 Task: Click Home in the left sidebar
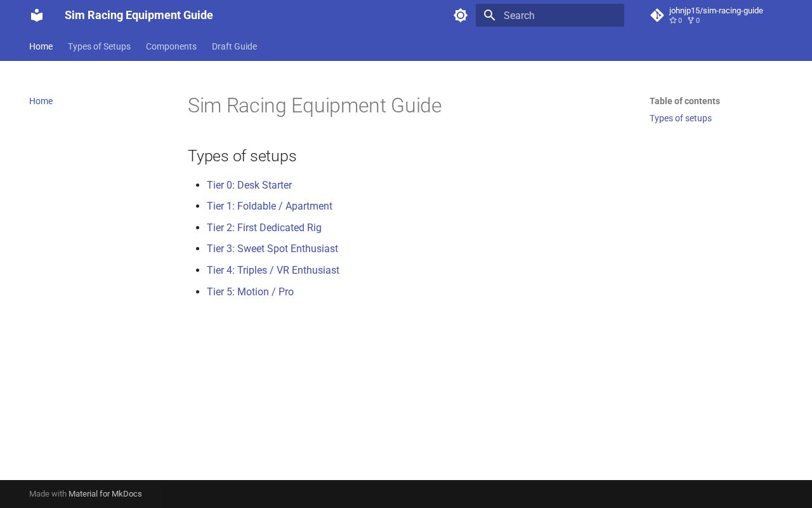coord(41,101)
